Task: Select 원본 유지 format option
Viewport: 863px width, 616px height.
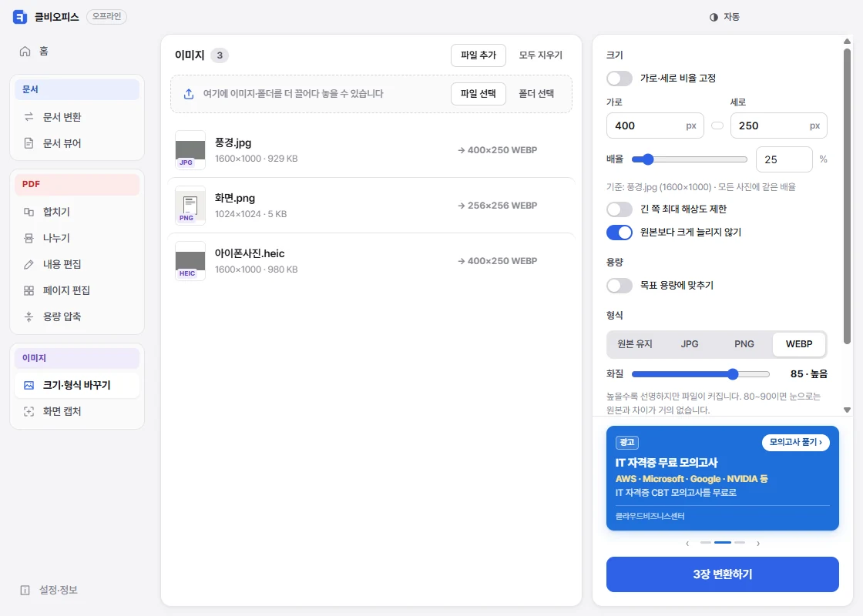Action: click(x=635, y=343)
